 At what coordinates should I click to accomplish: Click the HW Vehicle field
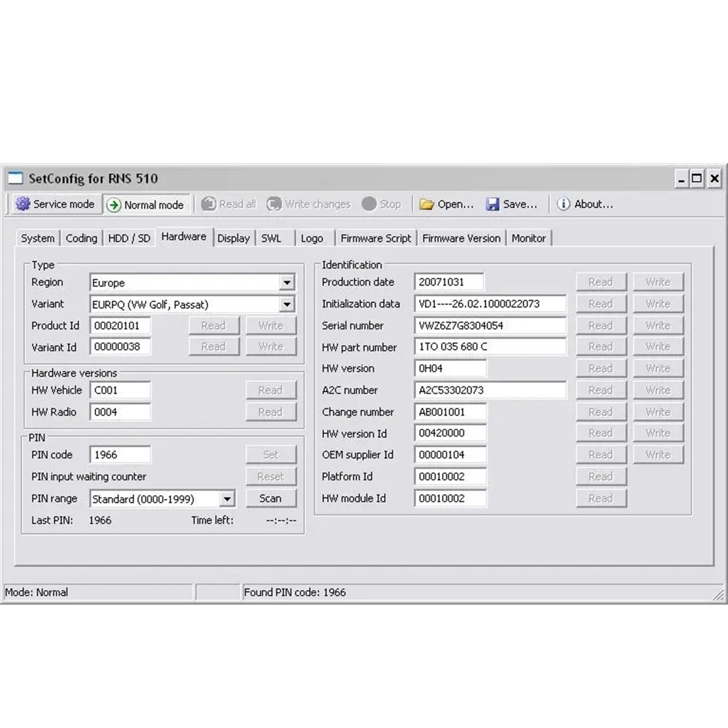pyautogui.click(x=120, y=390)
